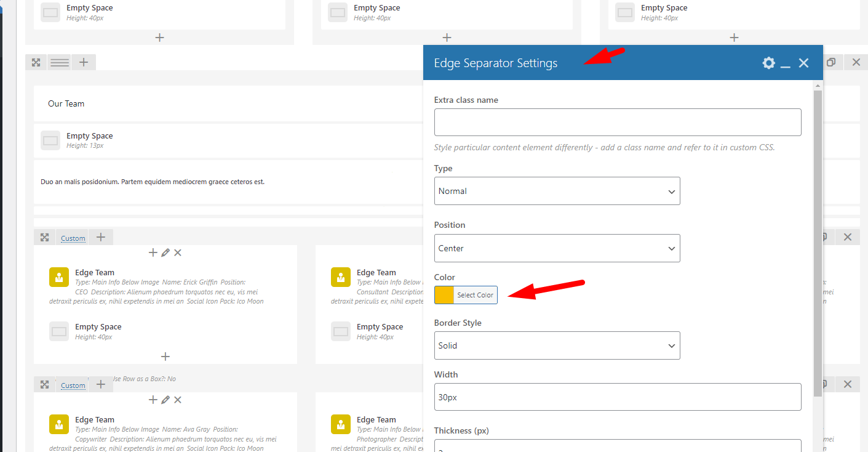Select the Our Team text element

(66, 103)
